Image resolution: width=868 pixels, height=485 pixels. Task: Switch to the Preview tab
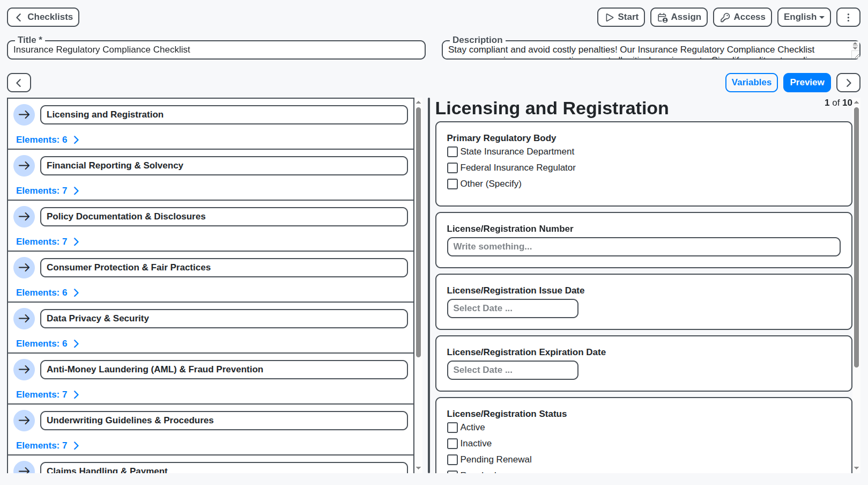[807, 82]
